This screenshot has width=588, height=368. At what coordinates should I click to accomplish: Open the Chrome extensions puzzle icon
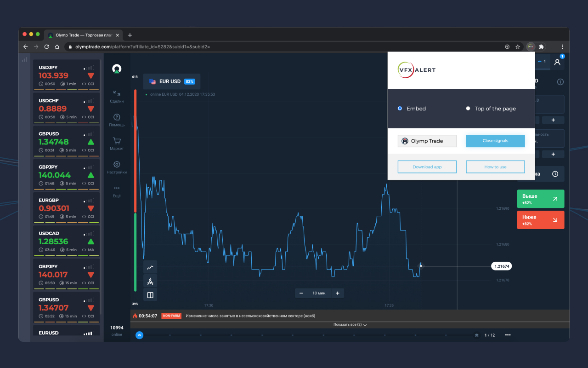point(542,46)
